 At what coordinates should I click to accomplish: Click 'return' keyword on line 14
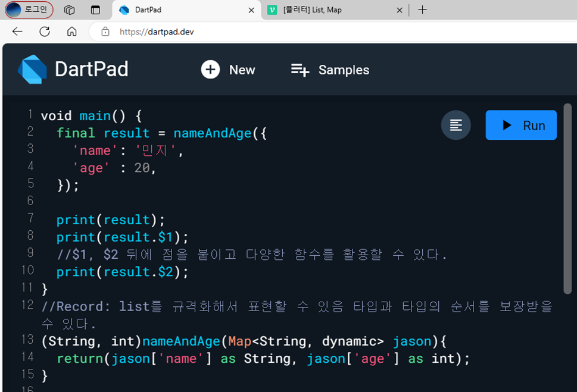coord(80,359)
